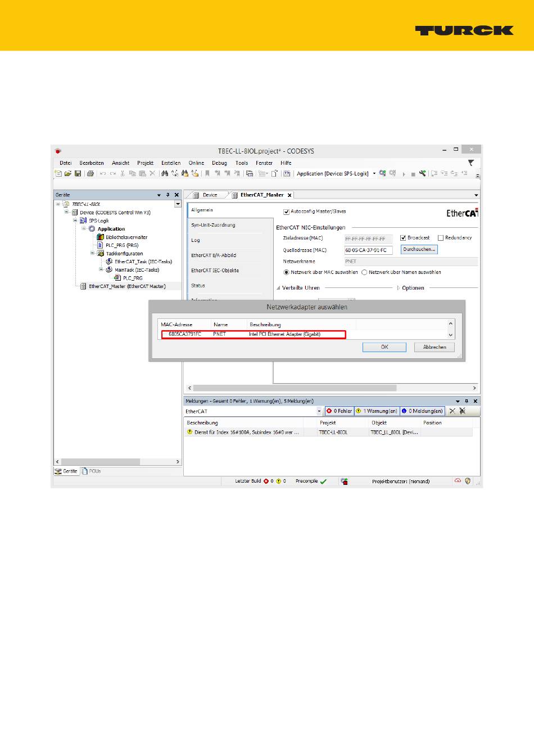Screen dimensions: 534x756
Task: Collapse the SPS-Logik tree node
Action: (75, 220)
